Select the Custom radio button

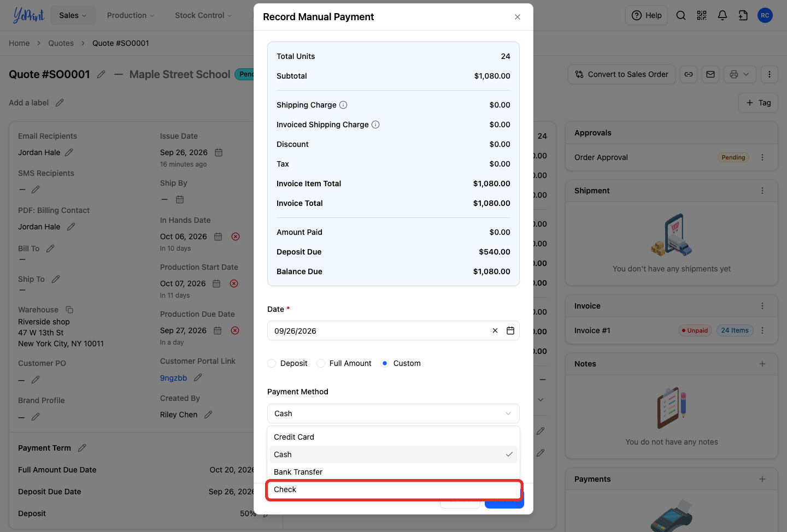tap(385, 363)
